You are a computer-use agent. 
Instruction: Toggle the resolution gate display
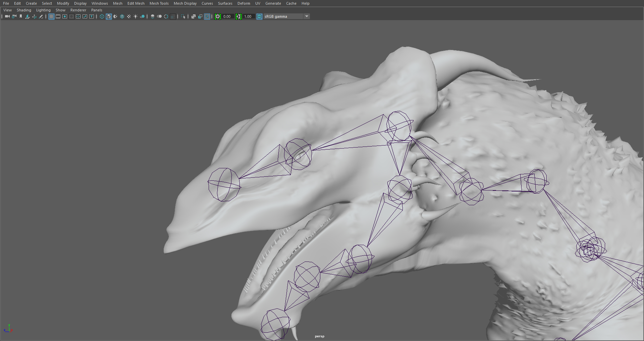64,16
